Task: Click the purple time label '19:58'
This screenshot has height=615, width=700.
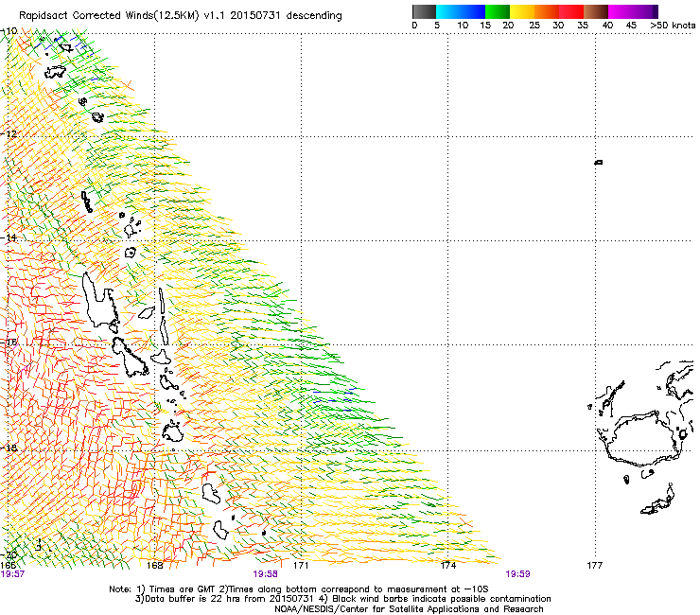Action: pos(265,574)
